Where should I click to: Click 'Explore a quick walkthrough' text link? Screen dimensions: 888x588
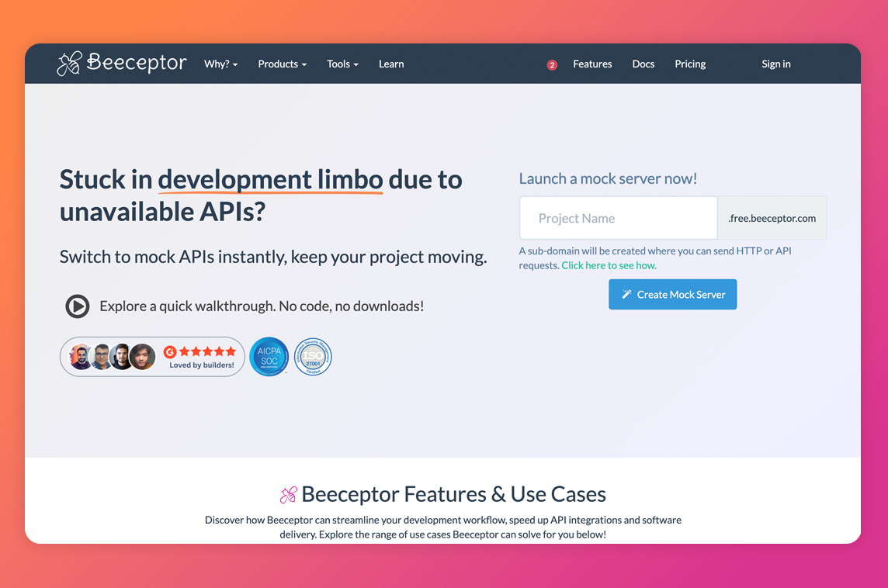tap(262, 306)
